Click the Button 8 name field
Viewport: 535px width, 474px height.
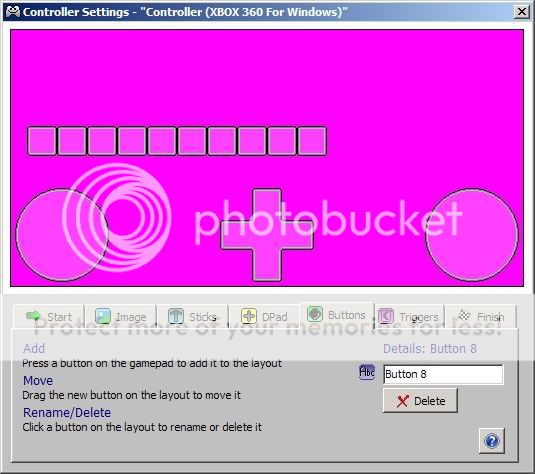tap(443, 374)
